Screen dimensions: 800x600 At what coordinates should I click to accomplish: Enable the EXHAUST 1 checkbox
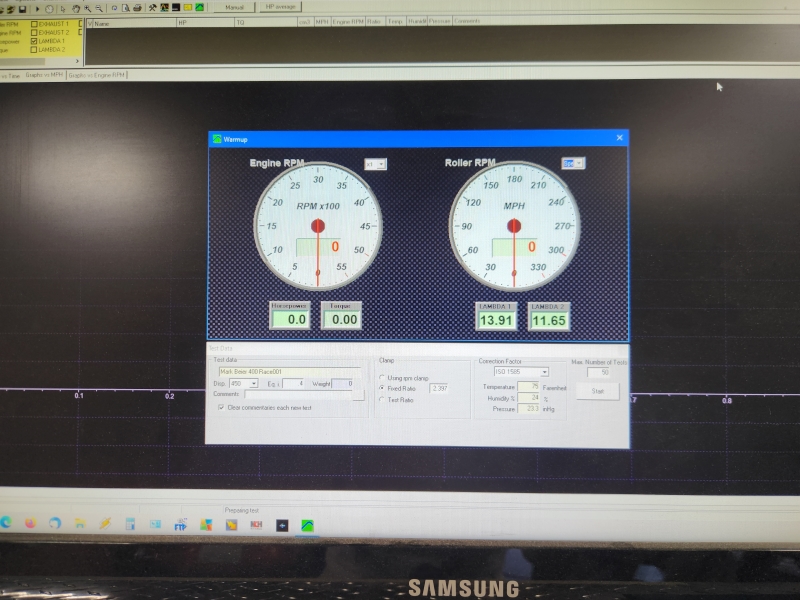point(35,23)
